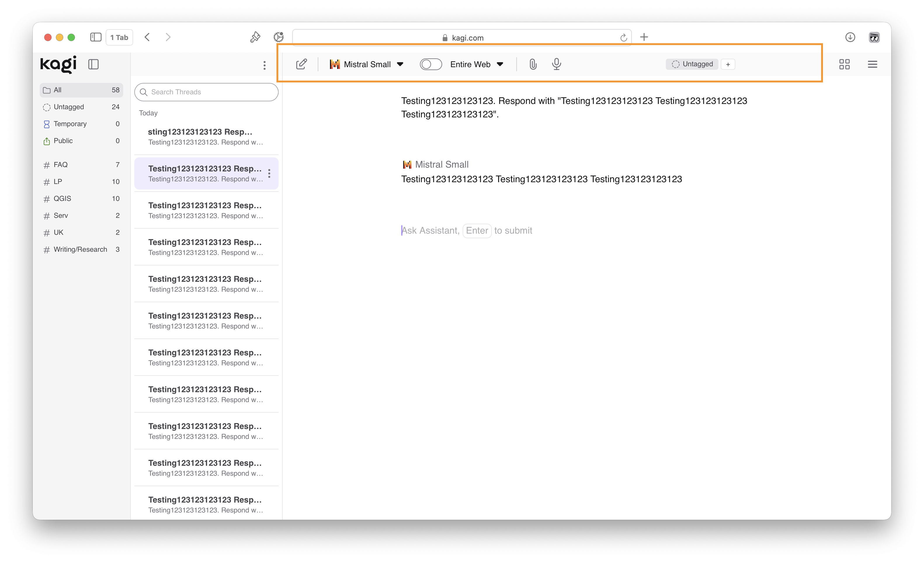Open the Safari 1 Tab group selector
The image size is (924, 563).
tap(119, 37)
